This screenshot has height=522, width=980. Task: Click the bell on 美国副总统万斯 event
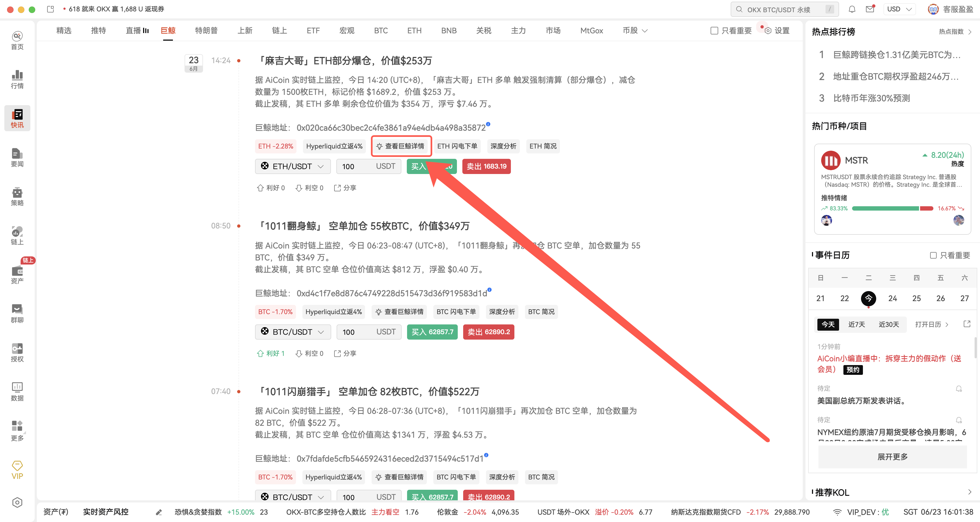point(959,388)
